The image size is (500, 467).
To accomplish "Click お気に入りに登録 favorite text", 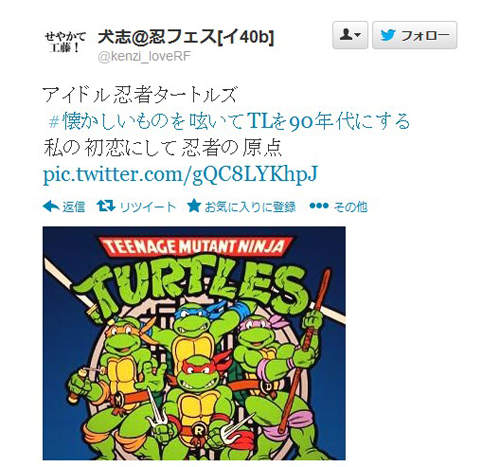I will (x=250, y=207).
